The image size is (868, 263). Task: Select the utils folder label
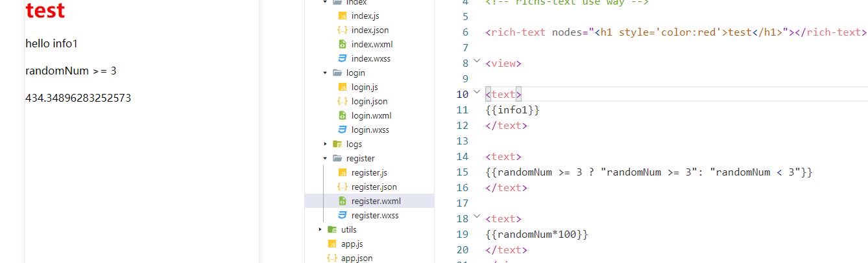coord(349,229)
